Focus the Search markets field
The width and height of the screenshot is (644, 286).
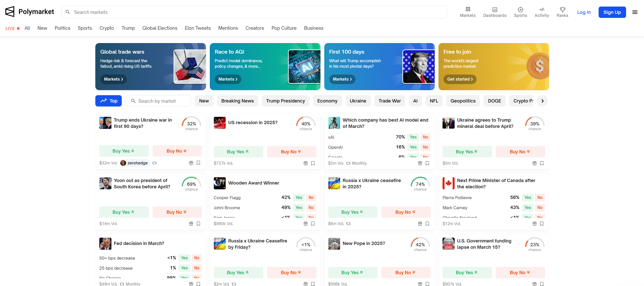(254, 12)
